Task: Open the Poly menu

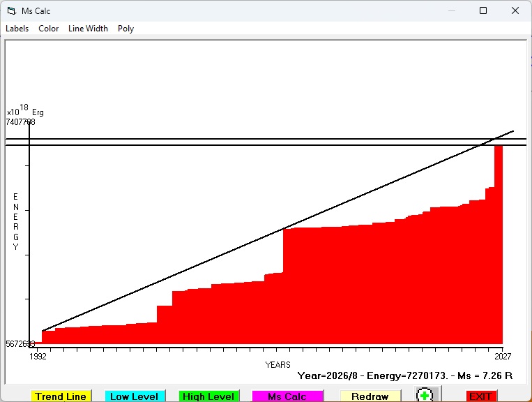Action: pyautogui.click(x=126, y=29)
